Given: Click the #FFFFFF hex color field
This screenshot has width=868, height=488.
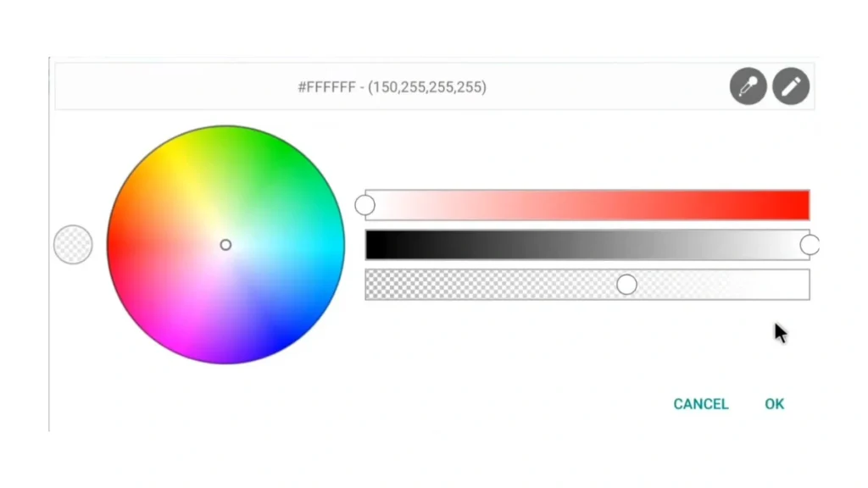Looking at the screenshot, I should (x=392, y=86).
